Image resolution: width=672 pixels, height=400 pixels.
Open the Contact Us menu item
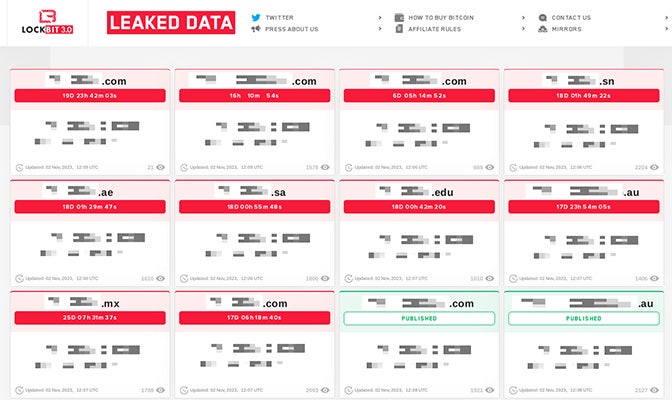click(571, 17)
